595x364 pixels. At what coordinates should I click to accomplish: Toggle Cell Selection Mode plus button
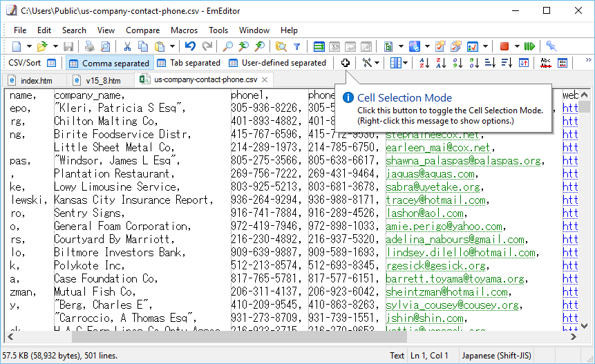pos(345,63)
